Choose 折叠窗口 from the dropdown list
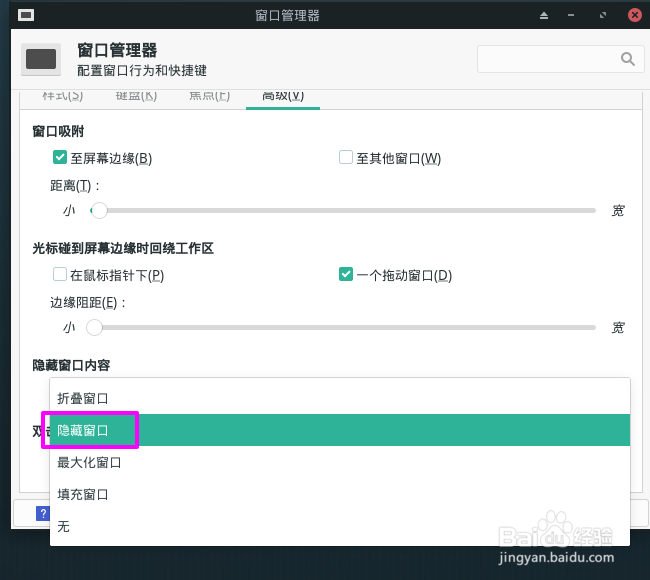 click(340, 398)
